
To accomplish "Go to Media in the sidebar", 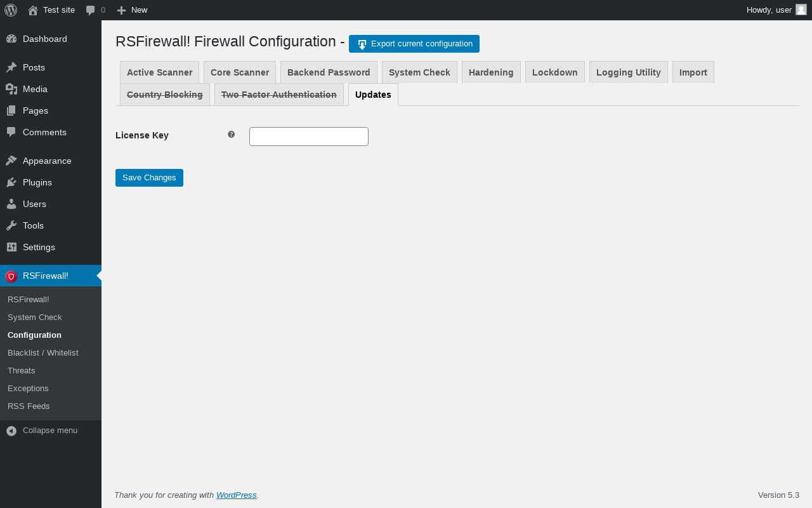I will (51, 89).
